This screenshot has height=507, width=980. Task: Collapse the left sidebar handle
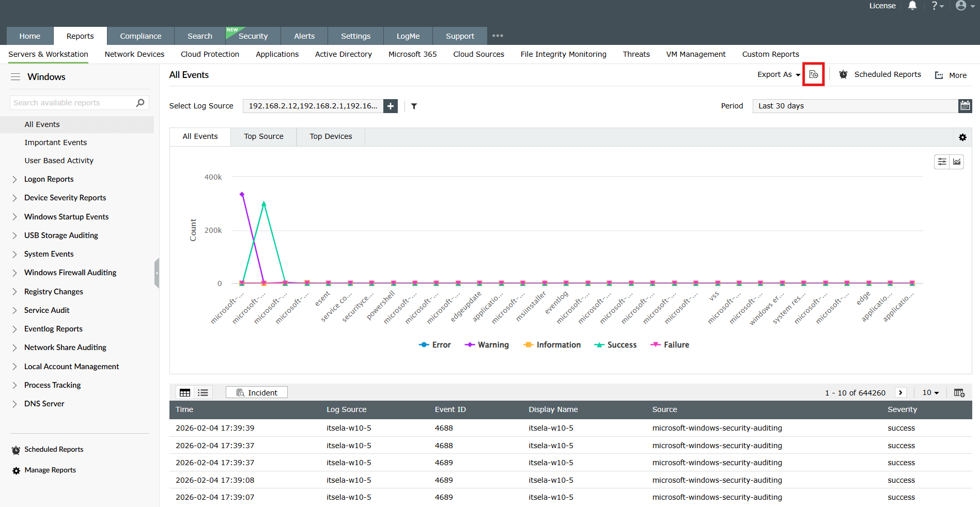(157, 273)
